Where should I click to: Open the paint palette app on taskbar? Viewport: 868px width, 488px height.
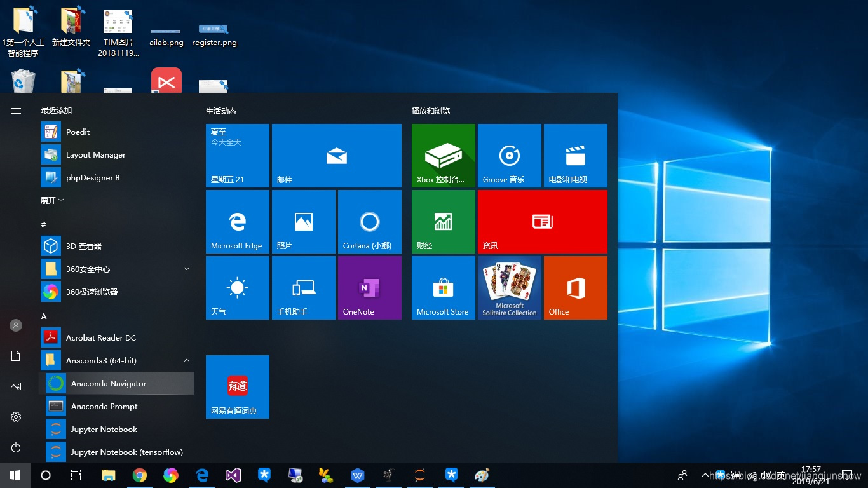482,475
